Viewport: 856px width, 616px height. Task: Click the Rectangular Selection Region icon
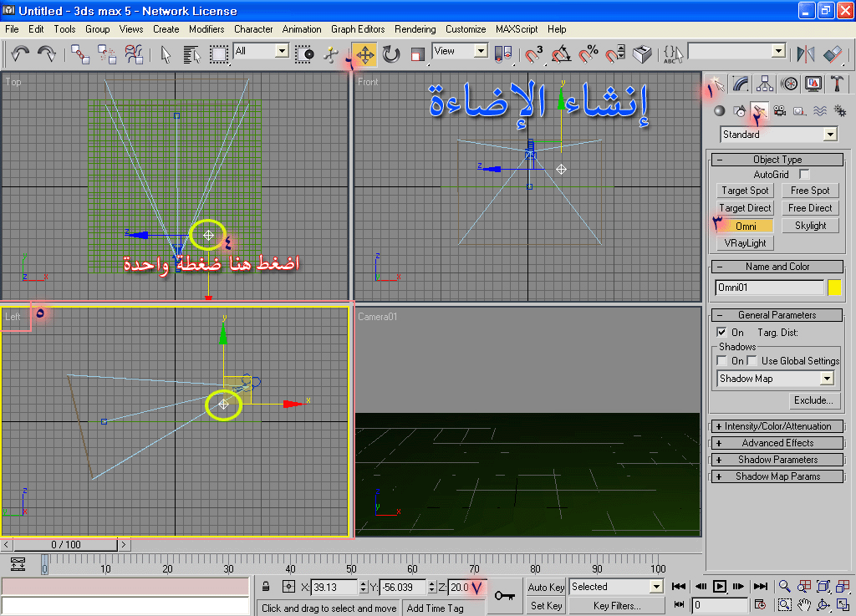pos(219,54)
